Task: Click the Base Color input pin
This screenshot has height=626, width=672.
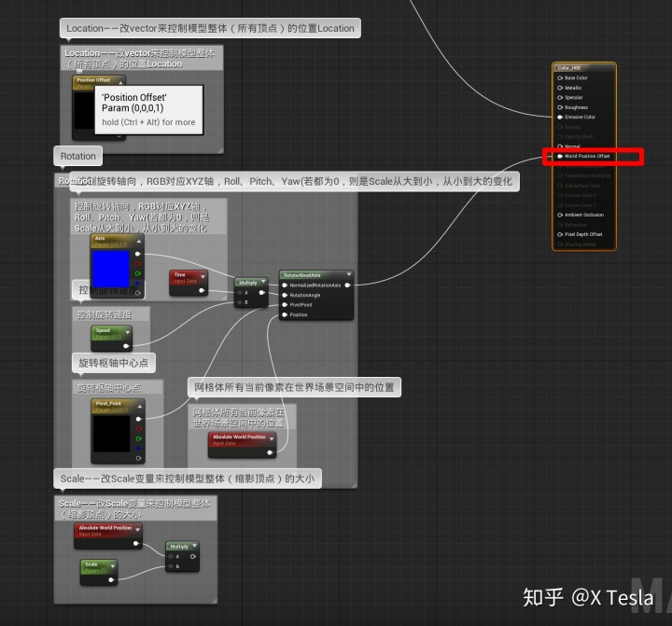Action: point(560,78)
